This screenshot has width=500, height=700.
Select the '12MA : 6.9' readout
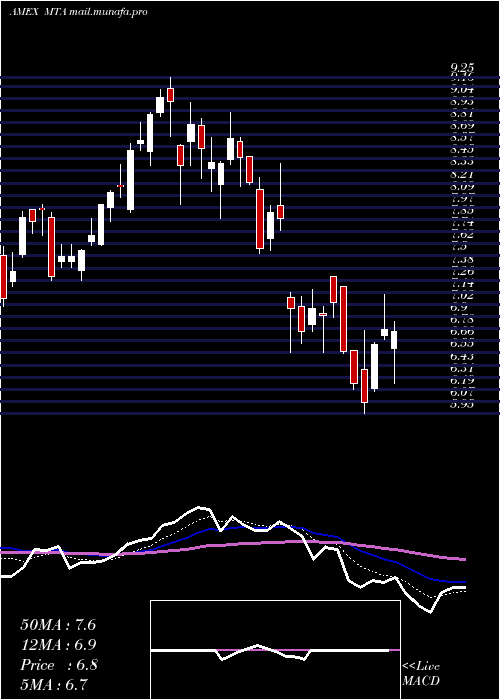[x=58, y=645]
